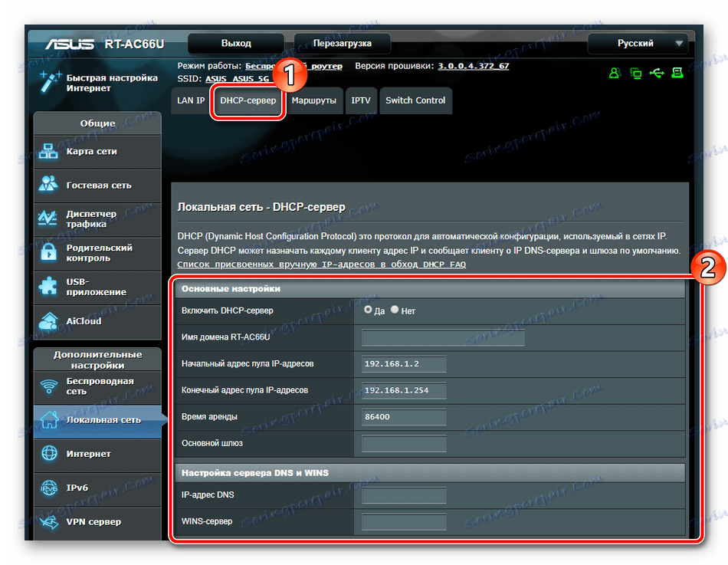The height and width of the screenshot is (565, 728).
Task: Click the IPv6 globe icon
Action: pos(49,488)
